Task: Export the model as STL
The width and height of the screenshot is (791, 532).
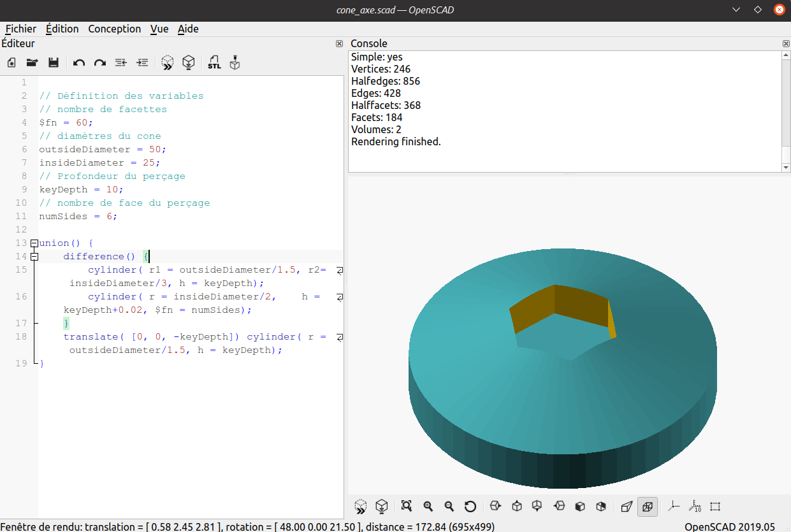Action: pyautogui.click(x=214, y=62)
